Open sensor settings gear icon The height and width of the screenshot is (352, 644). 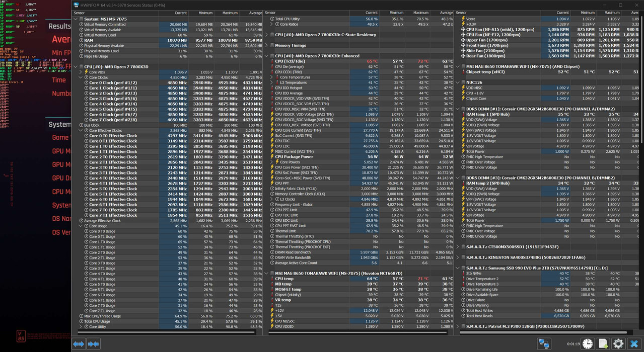point(618,344)
